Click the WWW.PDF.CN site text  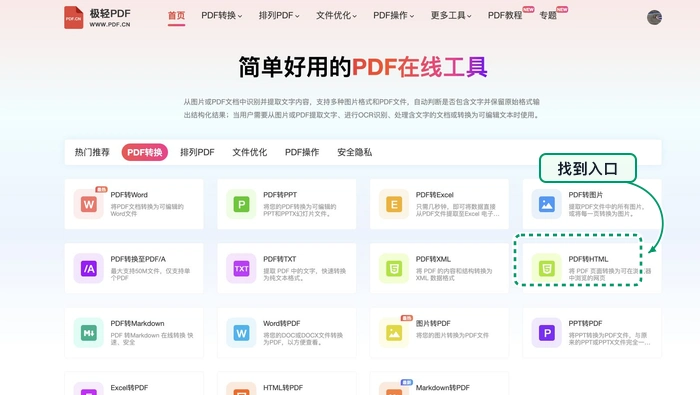[x=110, y=25]
